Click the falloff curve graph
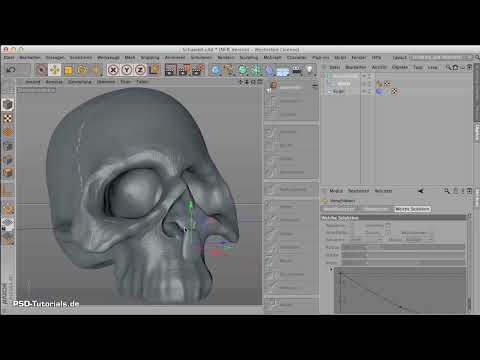Viewport: 480px width, 360px height. coord(400,290)
